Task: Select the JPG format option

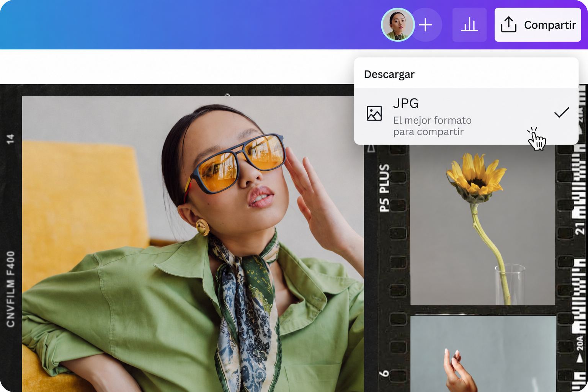Action: [466, 116]
